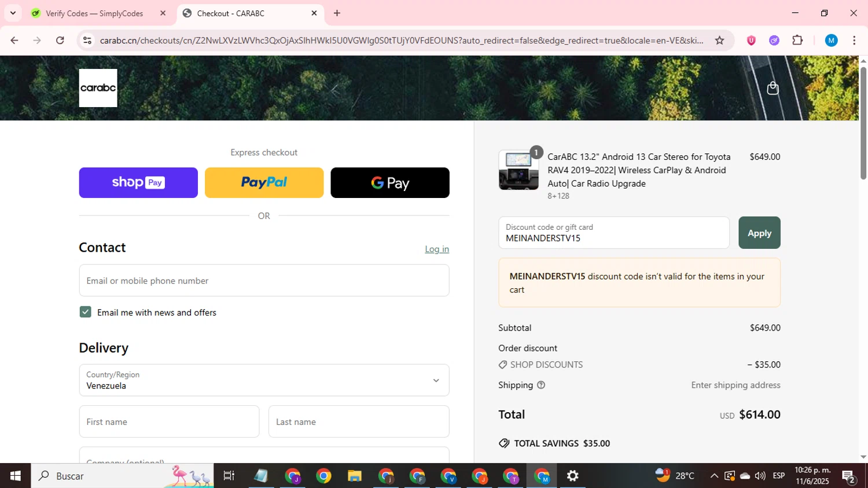Click the 'Express checkout' heading
Viewport: 868px width, 488px height.
tap(264, 152)
